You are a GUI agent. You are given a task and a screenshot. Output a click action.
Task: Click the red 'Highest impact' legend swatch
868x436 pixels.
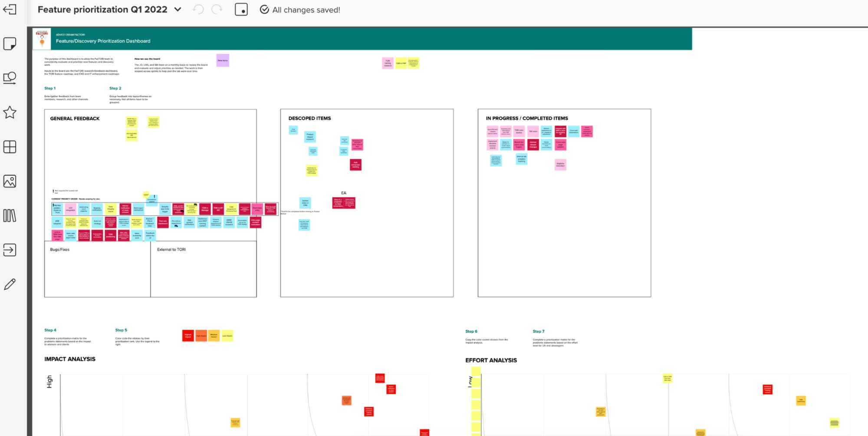point(187,336)
